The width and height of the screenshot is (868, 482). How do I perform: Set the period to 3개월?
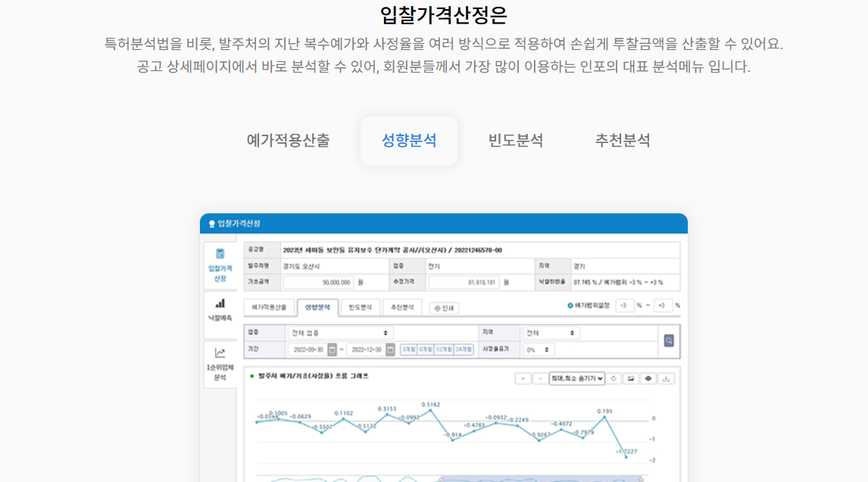click(408, 350)
